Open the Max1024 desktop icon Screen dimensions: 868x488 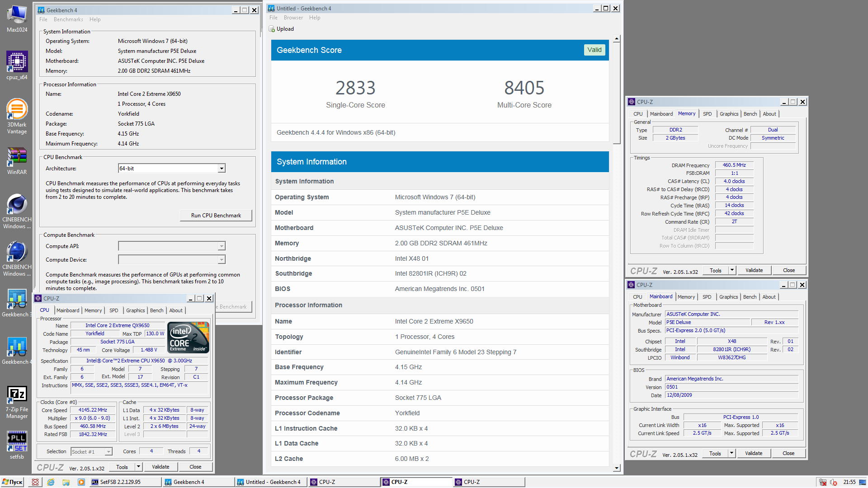click(17, 18)
